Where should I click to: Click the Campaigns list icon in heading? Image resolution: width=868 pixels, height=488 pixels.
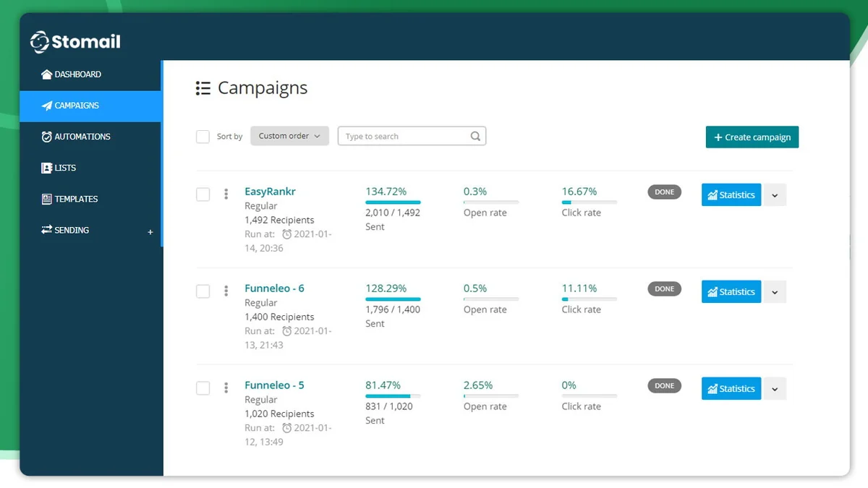203,88
